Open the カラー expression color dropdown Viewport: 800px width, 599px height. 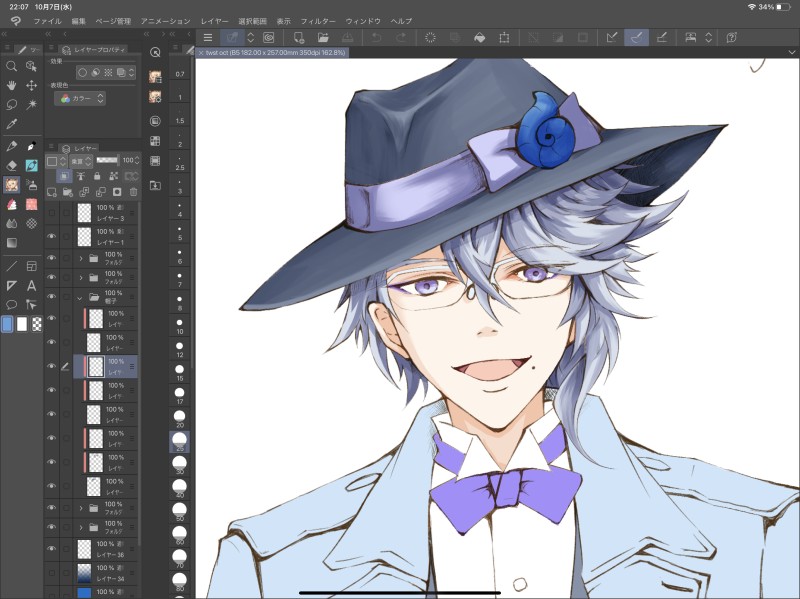pyautogui.click(x=80, y=98)
